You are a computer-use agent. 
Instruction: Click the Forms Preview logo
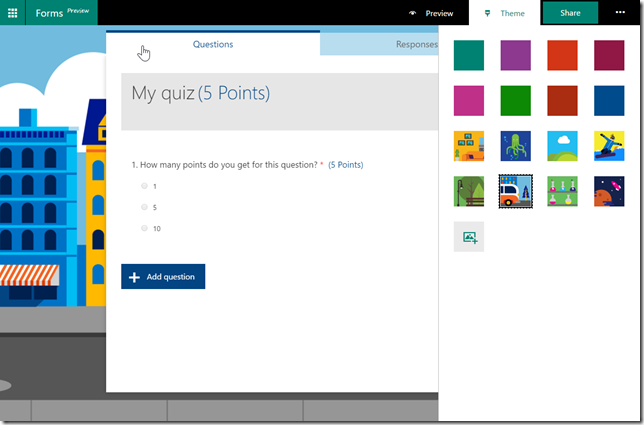(62, 13)
